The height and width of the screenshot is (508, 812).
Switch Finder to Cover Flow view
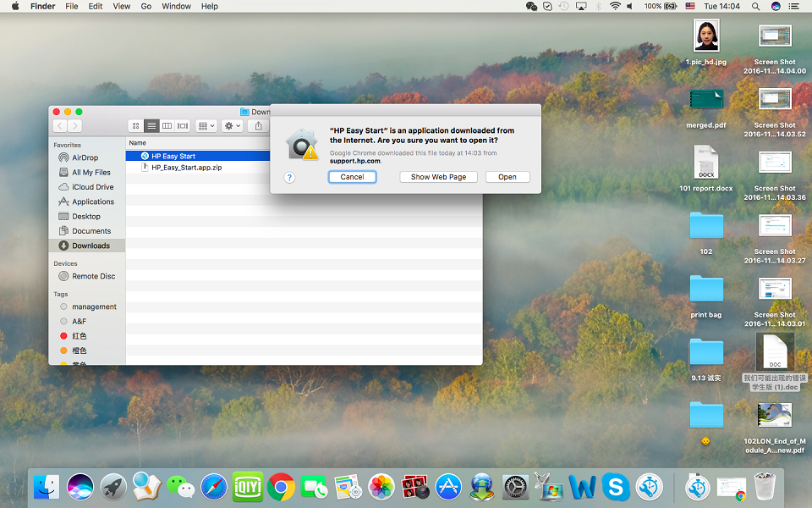tap(183, 126)
